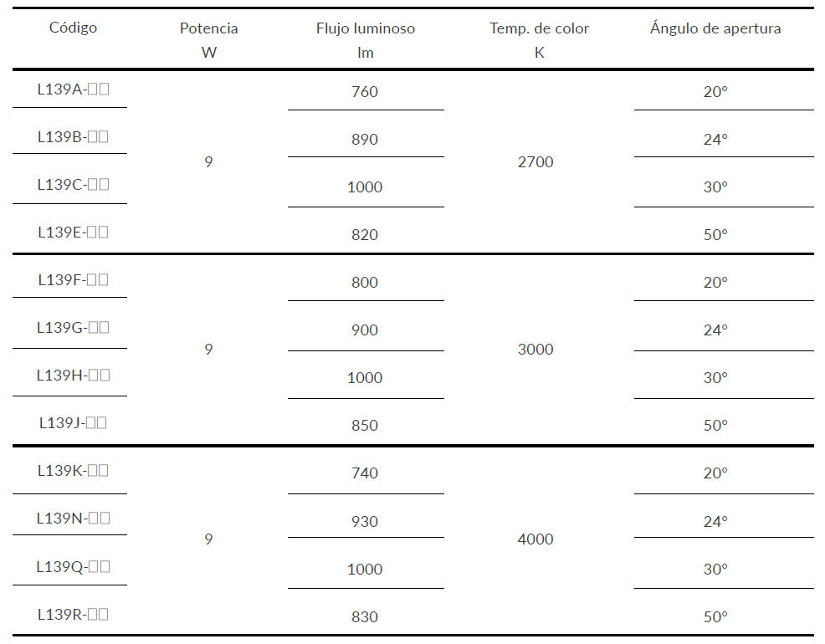Select the 930 lumen value
The height and width of the screenshot is (644, 825).
[x=365, y=522]
